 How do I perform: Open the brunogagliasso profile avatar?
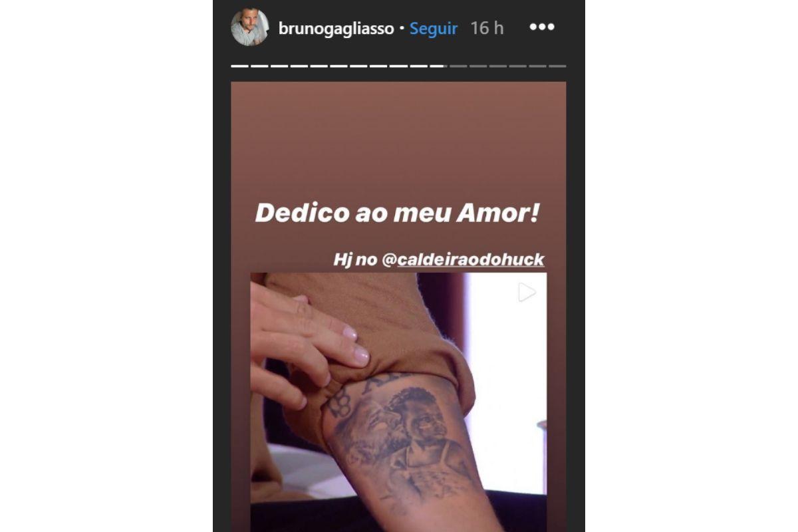[x=249, y=27]
